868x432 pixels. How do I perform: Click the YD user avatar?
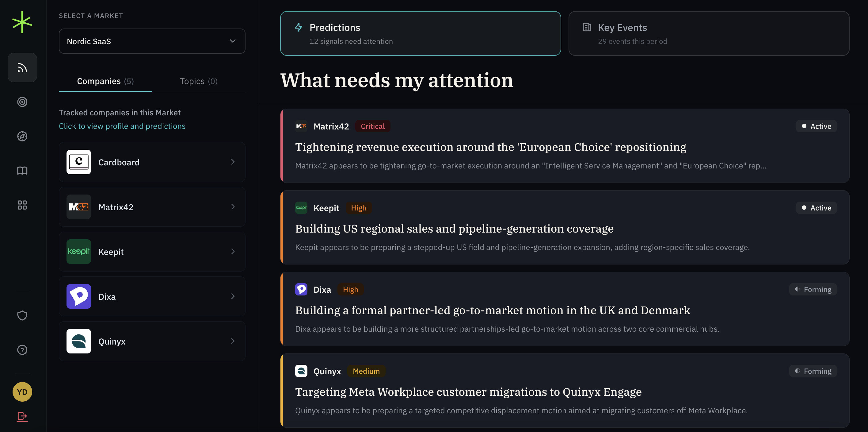pos(22,392)
